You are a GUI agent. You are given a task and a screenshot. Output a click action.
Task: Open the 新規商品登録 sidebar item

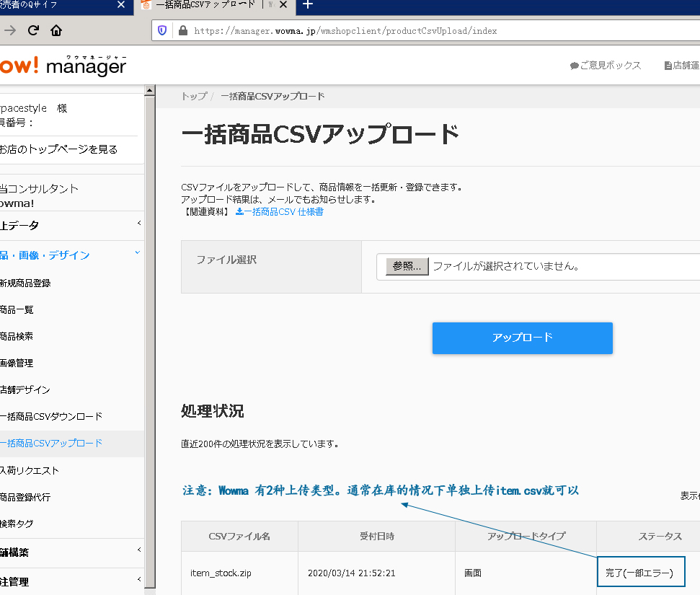click(x=26, y=283)
